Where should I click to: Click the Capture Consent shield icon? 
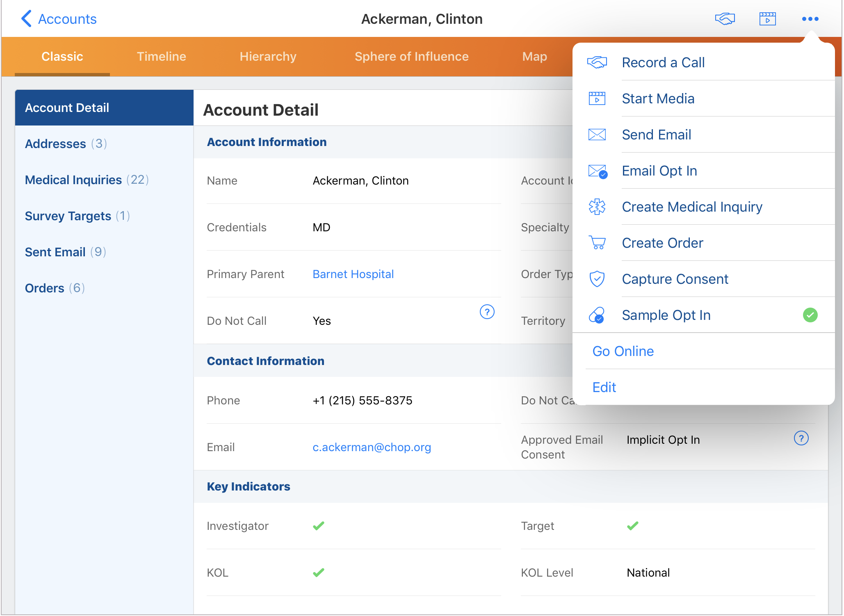[x=597, y=279]
